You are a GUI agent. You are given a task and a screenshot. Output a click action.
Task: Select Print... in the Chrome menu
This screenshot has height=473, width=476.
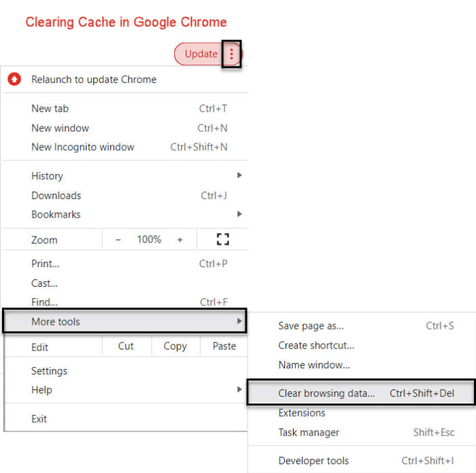click(x=124, y=264)
